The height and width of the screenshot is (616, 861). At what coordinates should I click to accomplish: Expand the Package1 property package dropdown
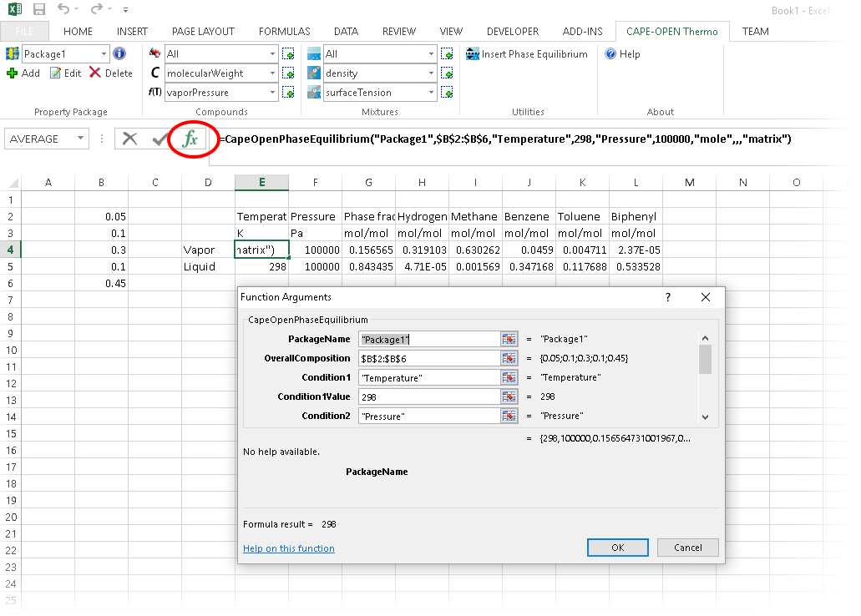[x=104, y=53]
